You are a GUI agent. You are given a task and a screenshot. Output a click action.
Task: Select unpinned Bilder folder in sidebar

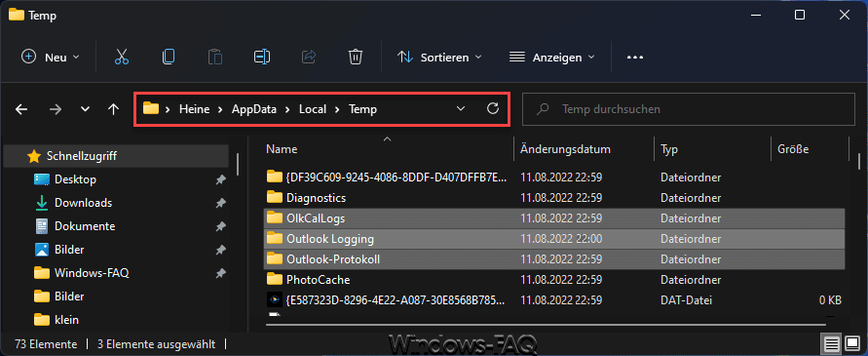[69, 297]
